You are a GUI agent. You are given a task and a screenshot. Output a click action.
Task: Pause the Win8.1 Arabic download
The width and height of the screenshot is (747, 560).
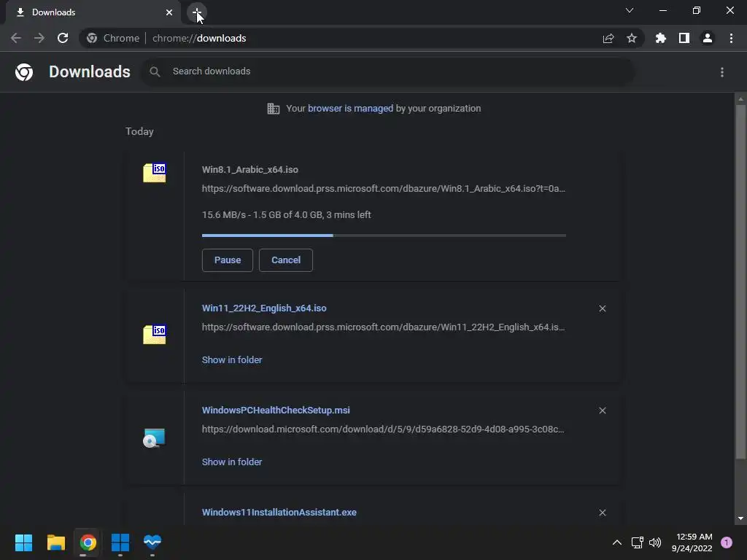(228, 260)
